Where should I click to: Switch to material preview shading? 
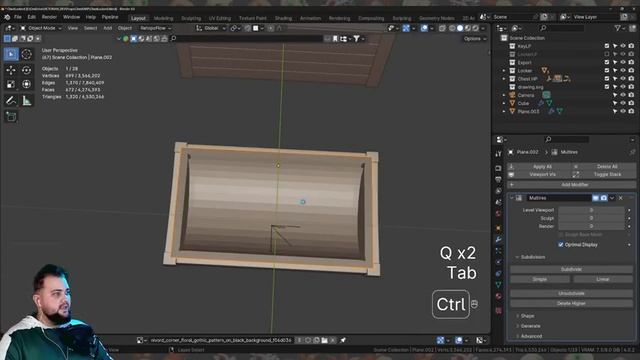point(468,28)
